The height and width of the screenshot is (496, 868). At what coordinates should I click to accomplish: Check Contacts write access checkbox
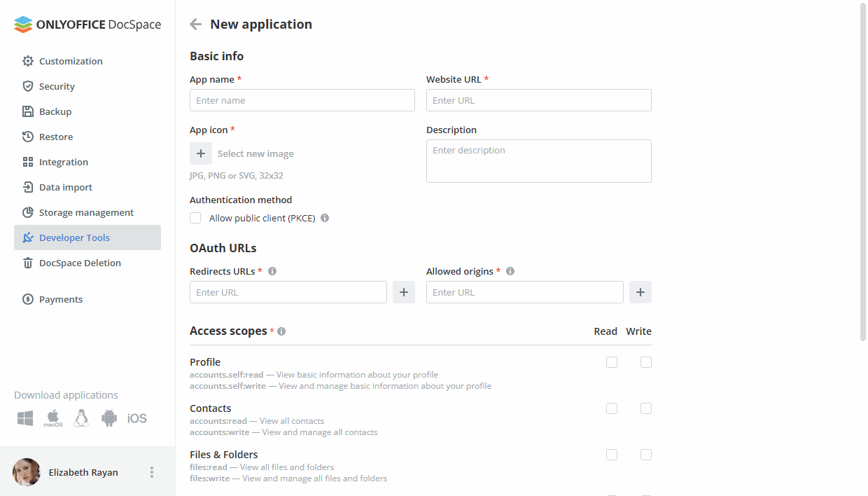coord(646,408)
